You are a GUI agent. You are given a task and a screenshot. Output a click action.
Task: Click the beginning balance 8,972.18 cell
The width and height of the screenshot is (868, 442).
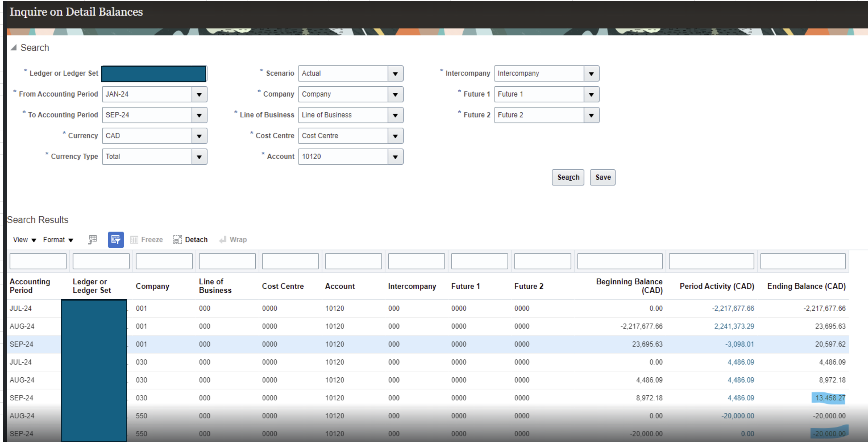[649, 398]
